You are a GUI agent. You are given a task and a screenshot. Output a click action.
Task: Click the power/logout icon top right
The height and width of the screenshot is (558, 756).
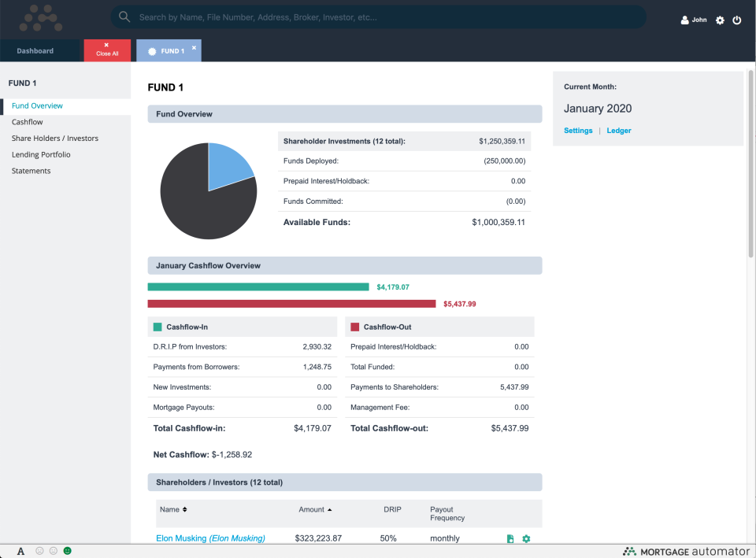(736, 20)
